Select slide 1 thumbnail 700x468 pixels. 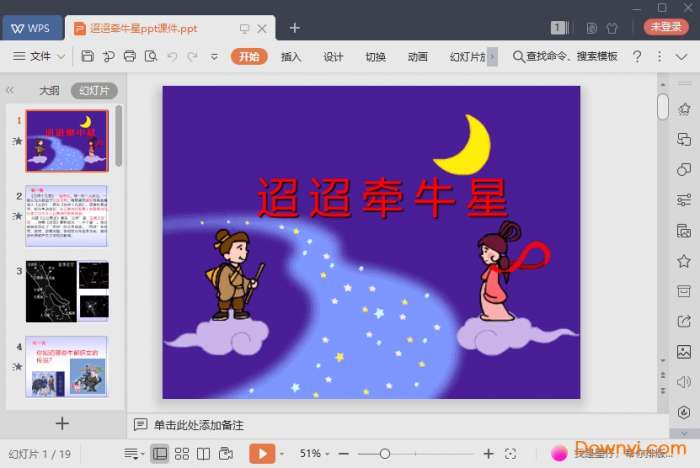pyautogui.click(x=67, y=141)
